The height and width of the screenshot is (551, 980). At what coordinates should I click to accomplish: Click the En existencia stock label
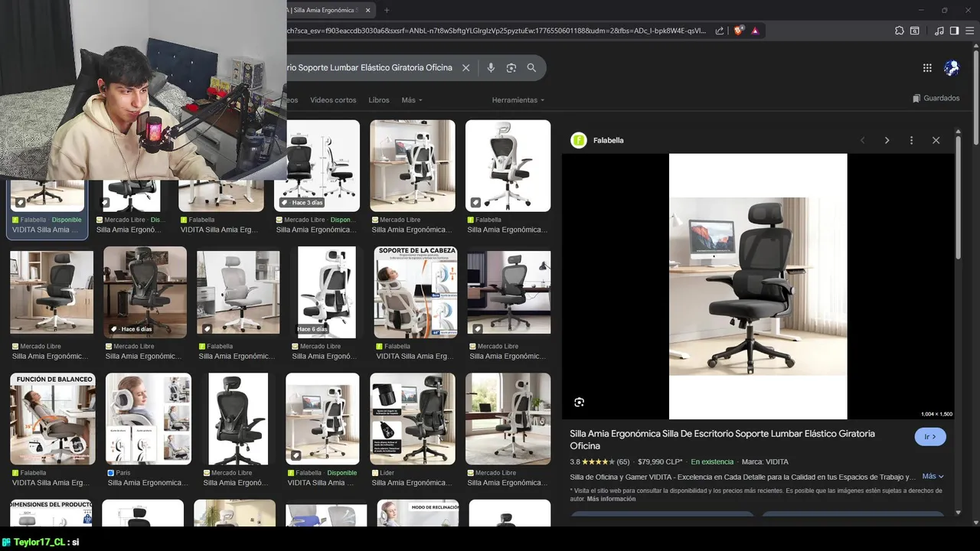tap(712, 461)
